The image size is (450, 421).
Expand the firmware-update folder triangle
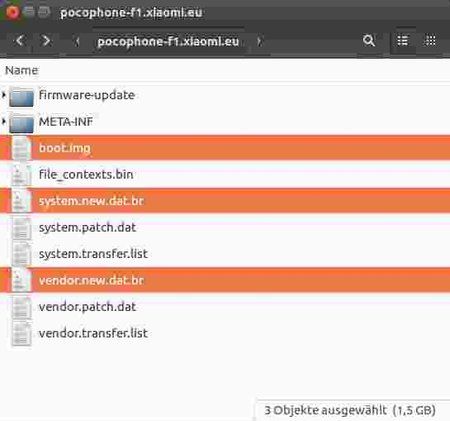4,95
